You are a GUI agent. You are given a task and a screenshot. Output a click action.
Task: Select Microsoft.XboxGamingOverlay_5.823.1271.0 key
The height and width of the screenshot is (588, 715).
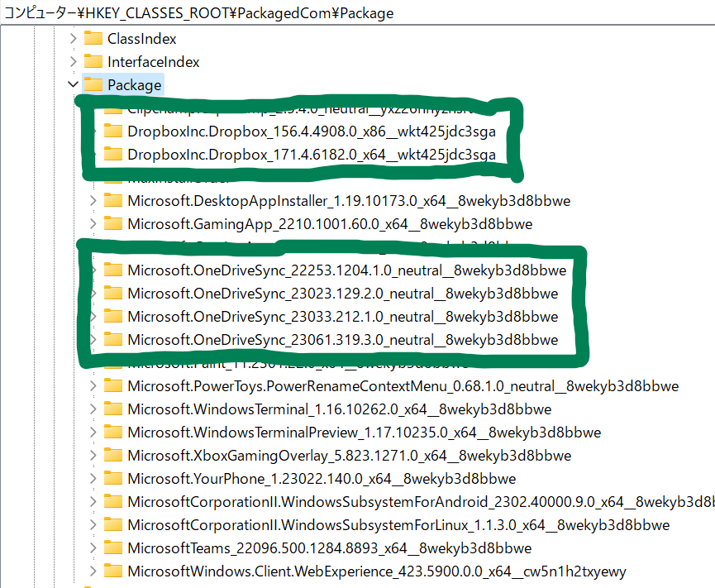(350, 456)
